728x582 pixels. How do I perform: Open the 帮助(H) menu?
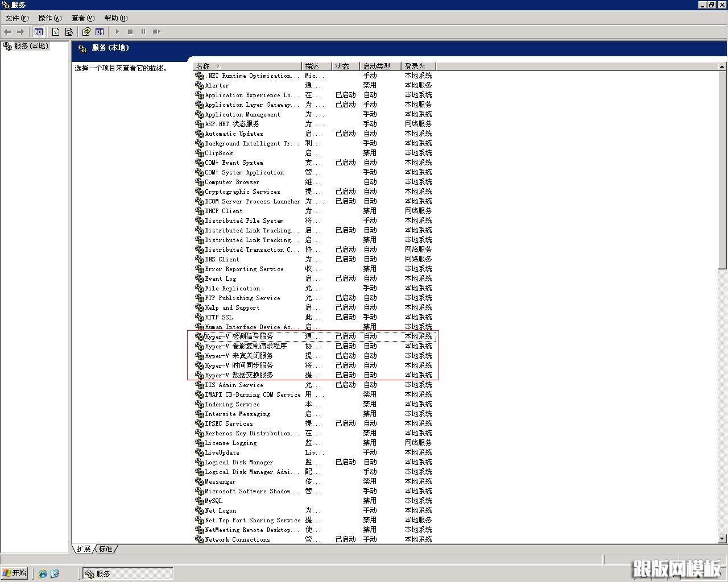tap(115, 18)
